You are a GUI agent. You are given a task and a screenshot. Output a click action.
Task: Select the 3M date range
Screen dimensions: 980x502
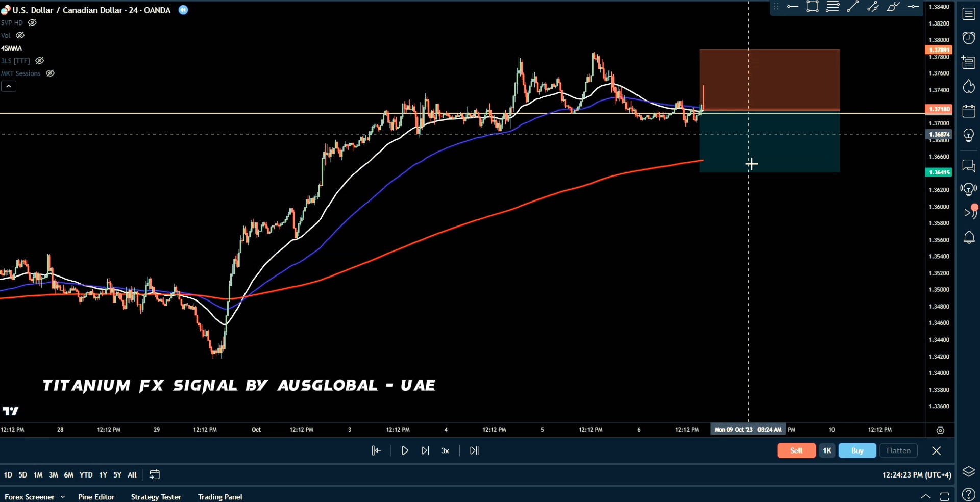point(53,474)
